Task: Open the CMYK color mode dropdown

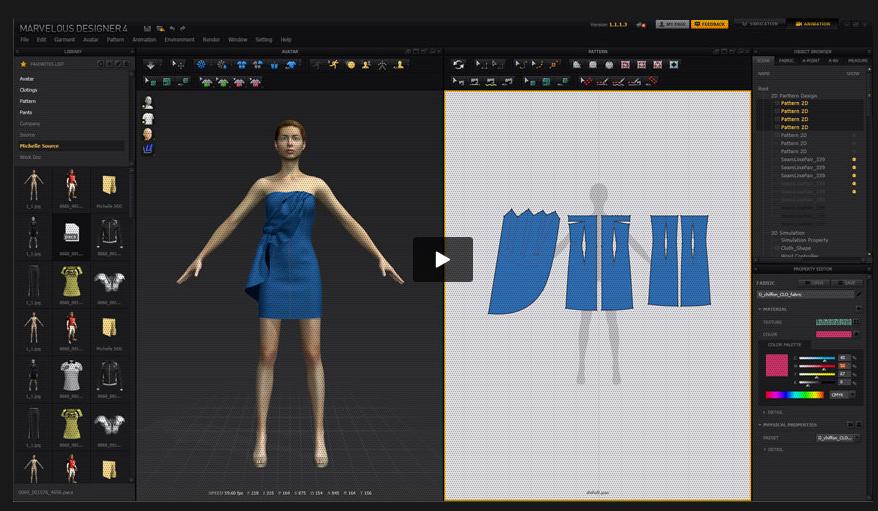Action: (x=842, y=395)
